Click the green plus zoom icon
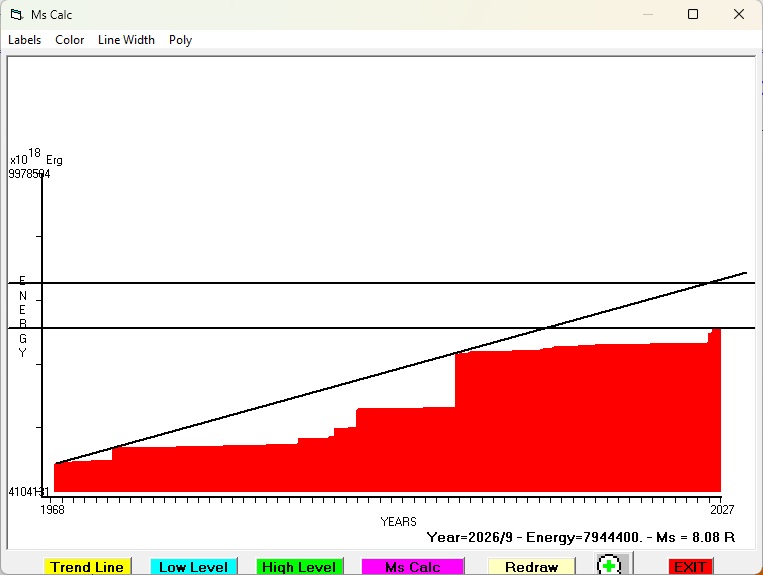Screen dimensions: 763x575 click(609, 565)
